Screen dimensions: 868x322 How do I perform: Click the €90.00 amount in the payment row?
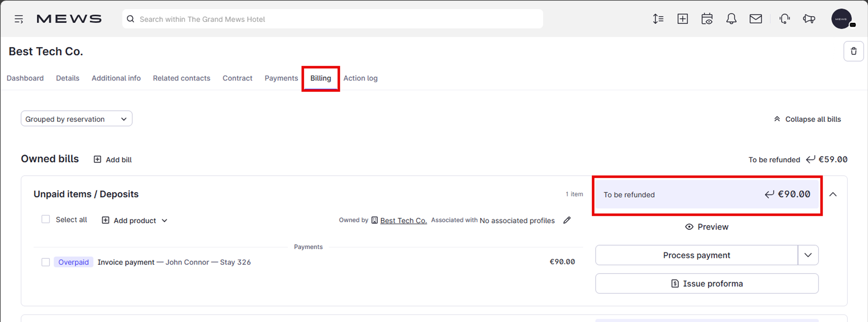click(562, 262)
